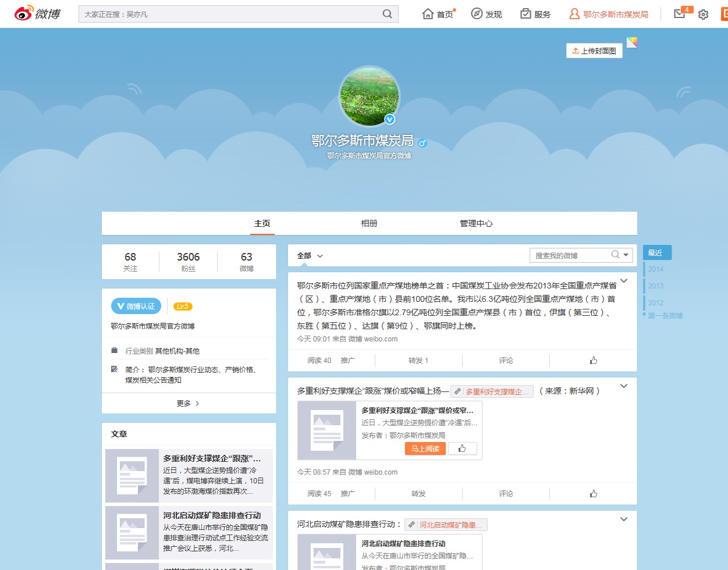Open the settings gear icon
Image resolution: width=728 pixels, height=570 pixels.
coord(703,15)
